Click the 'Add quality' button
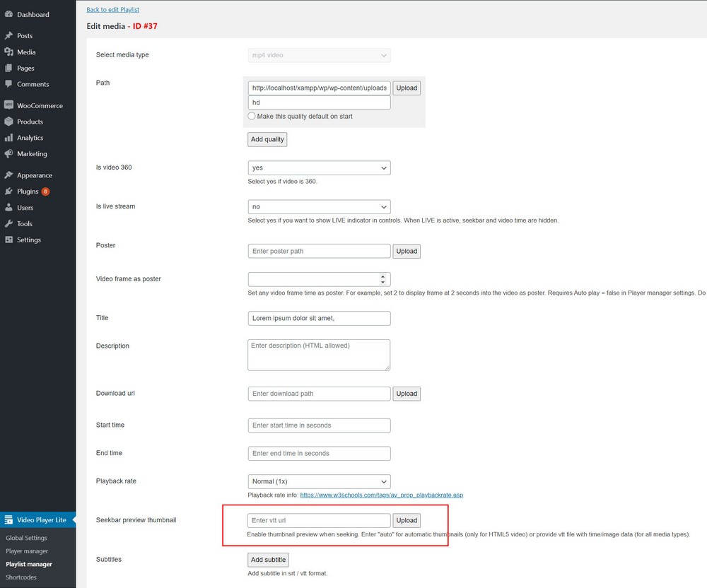The height and width of the screenshot is (588, 707). [x=267, y=139]
